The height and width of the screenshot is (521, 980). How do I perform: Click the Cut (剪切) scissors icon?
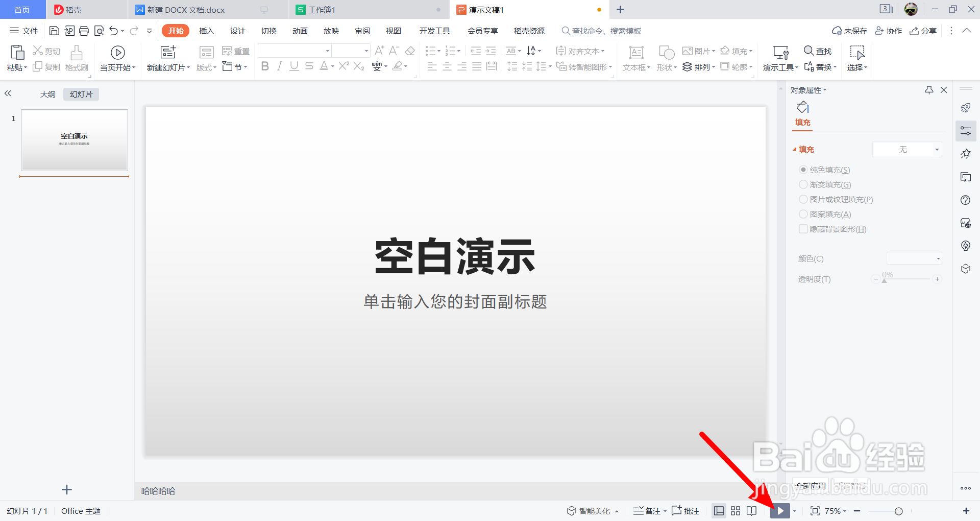tap(38, 51)
